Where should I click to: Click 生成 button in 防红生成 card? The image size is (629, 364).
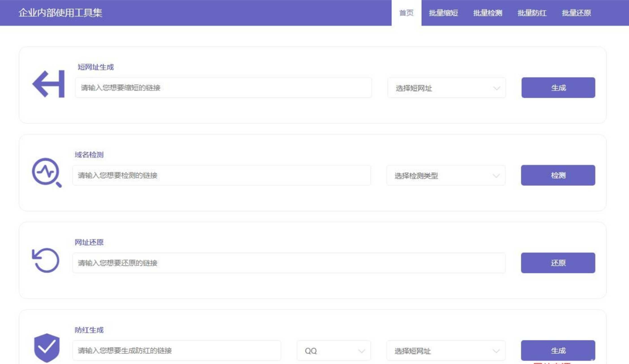point(558,351)
